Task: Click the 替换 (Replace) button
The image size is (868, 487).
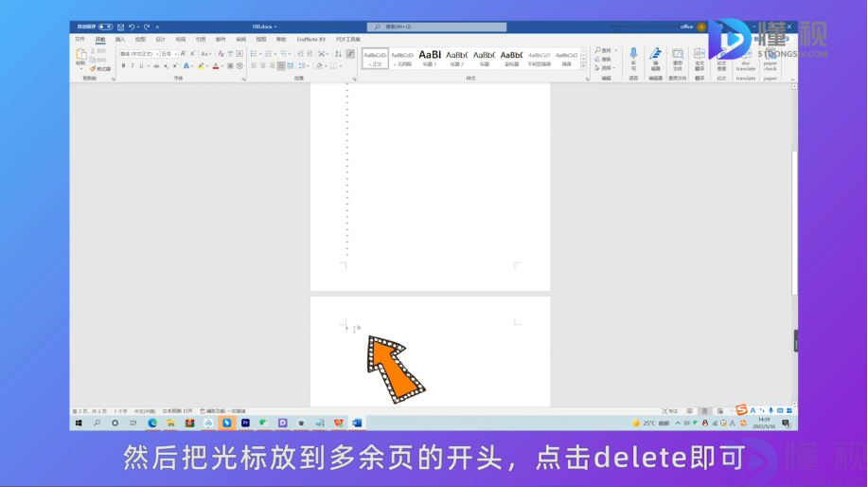Action: pyautogui.click(x=603, y=60)
